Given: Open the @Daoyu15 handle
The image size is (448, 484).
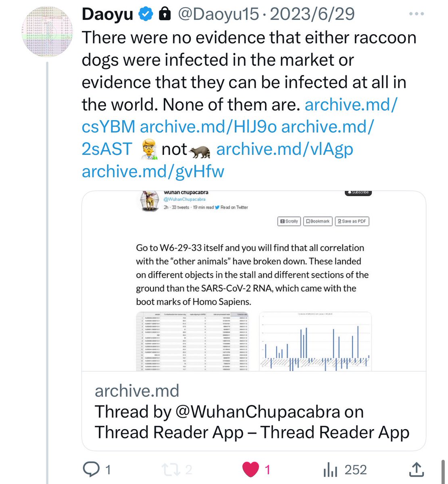Looking at the screenshot, I should tap(218, 15).
